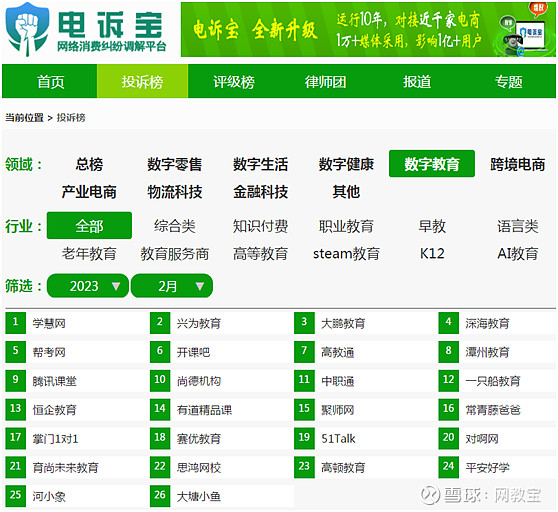Viewport: 558px width, 512px height.
Task: Go to the 首页 tab
Action: [x=51, y=82]
